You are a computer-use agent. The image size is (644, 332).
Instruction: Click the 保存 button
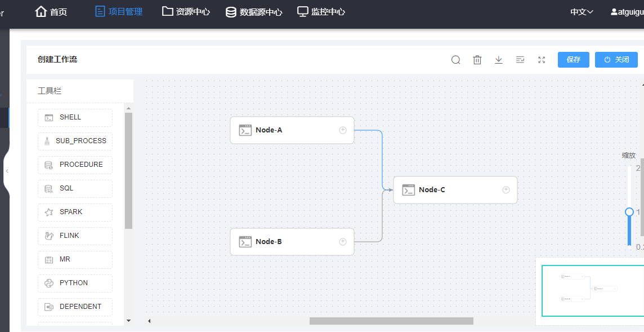573,60
